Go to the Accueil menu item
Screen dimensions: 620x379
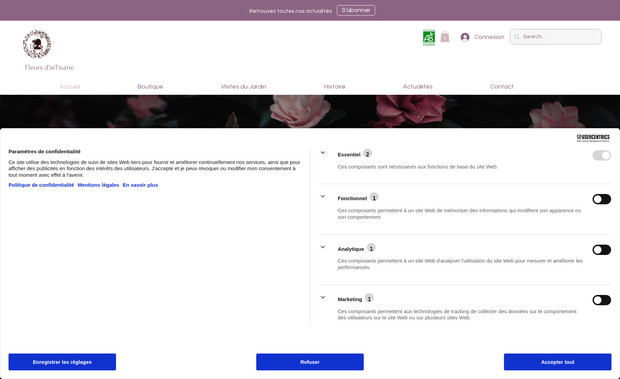tap(70, 87)
